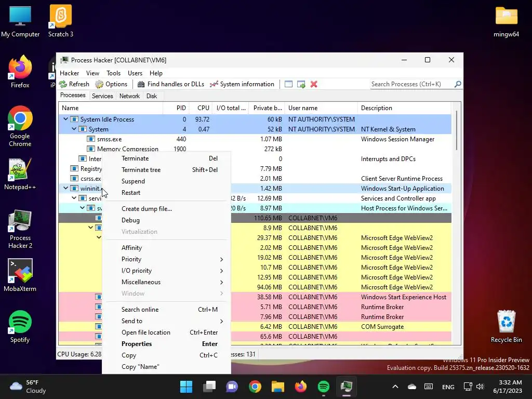Click the System Idle Process icon
Image resolution: width=532 pixels, height=399 pixels.
74,119
